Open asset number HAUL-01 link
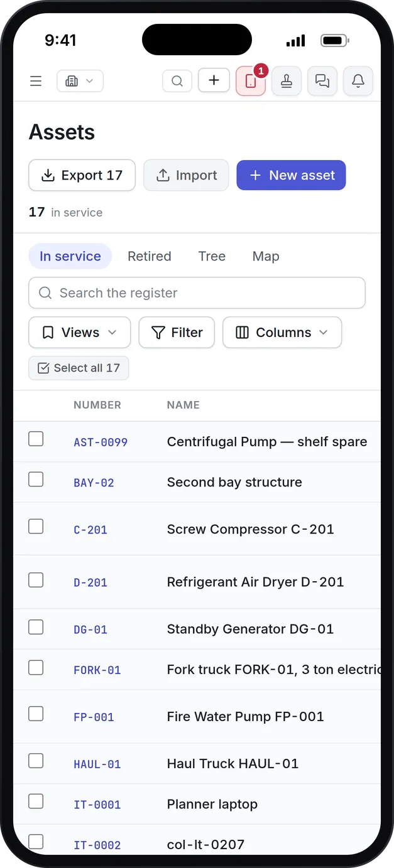This screenshot has height=868, width=394. point(97,764)
